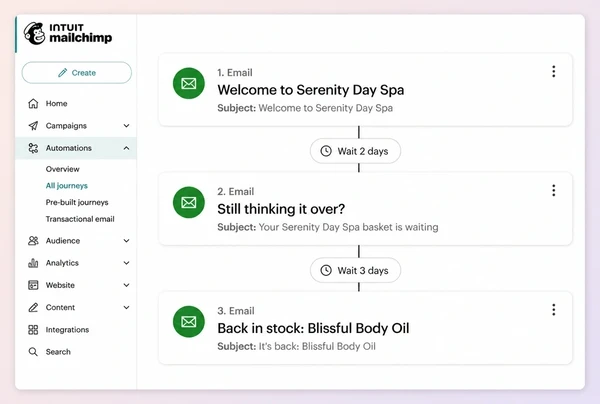The image size is (600, 404).
Task: Click envelope icon of 'Still thinking it over?'
Action: pos(189,202)
